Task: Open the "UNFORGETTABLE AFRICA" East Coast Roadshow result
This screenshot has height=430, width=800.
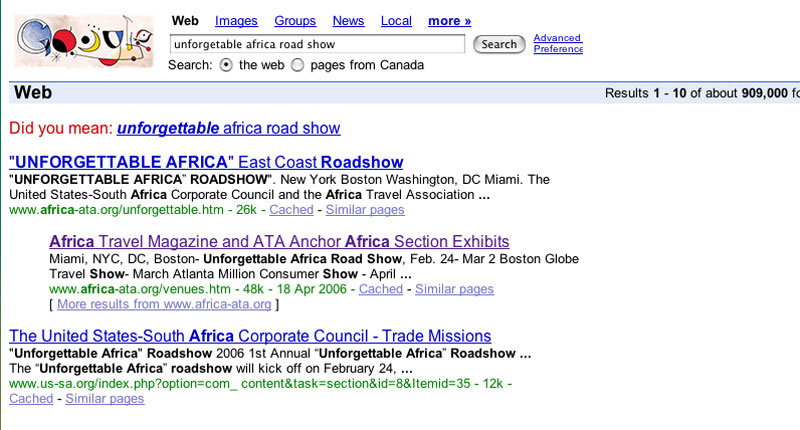Action: 206,162
